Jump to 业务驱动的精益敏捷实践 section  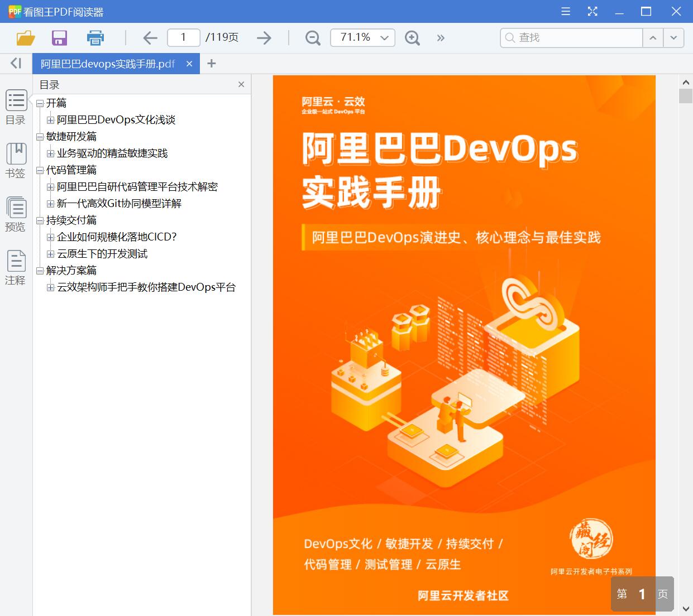(x=112, y=153)
